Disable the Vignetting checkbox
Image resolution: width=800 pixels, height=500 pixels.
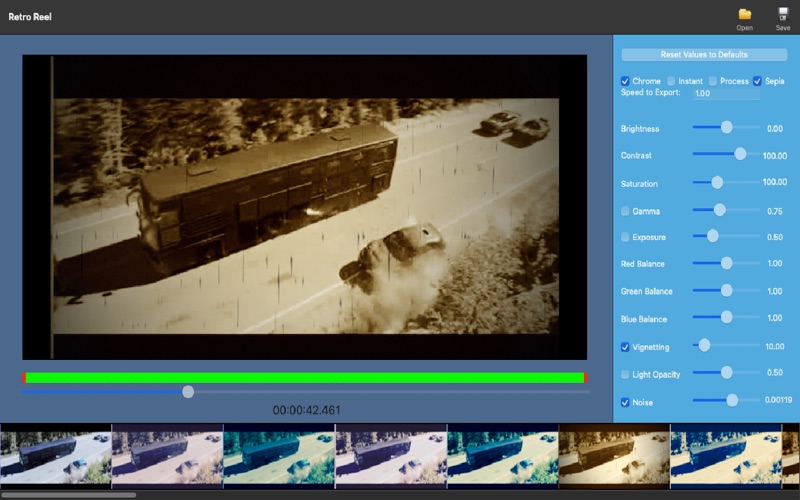(x=625, y=347)
